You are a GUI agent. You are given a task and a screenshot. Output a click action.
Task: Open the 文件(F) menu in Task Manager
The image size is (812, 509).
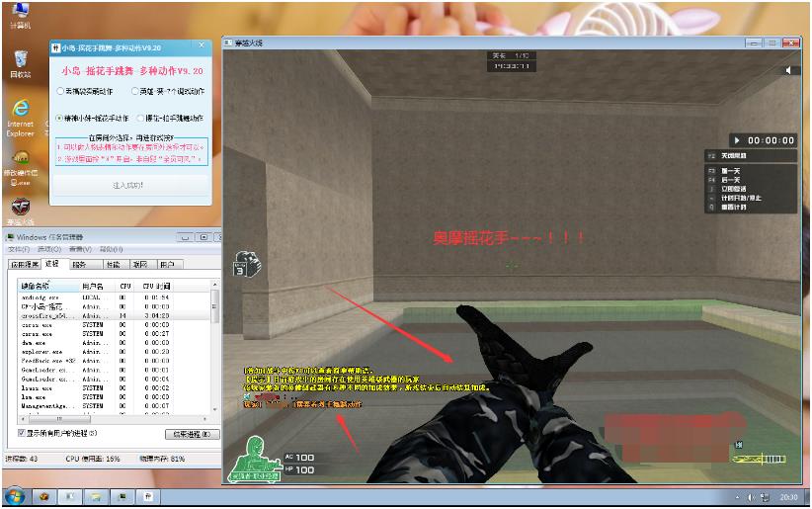point(20,249)
